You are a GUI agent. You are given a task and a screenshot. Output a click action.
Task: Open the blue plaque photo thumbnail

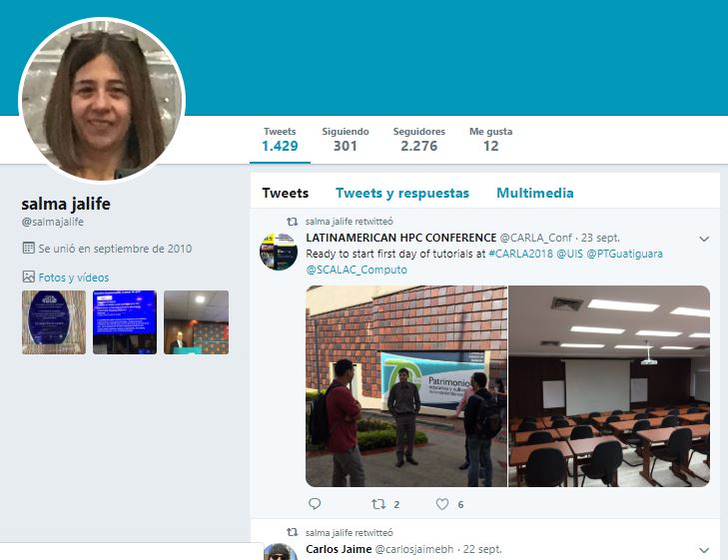tap(54, 322)
